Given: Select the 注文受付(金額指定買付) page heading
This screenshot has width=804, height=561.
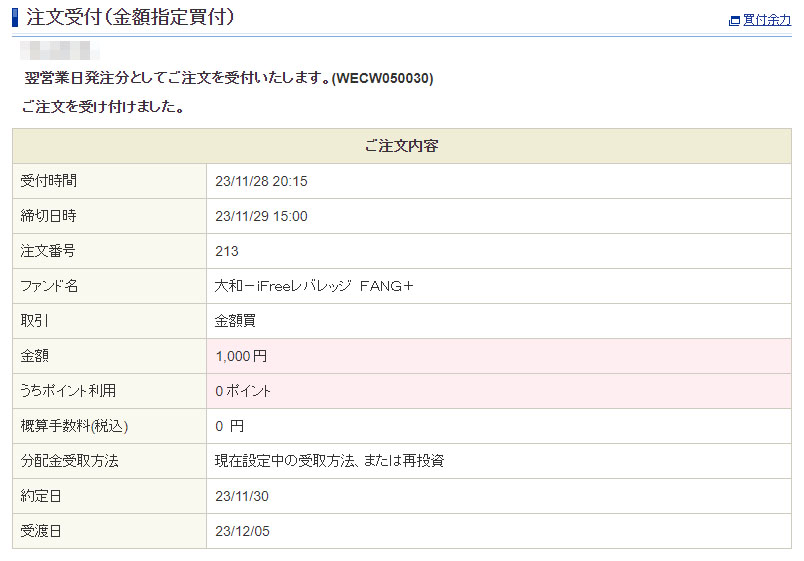Looking at the screenshot, I should [130, 17].
